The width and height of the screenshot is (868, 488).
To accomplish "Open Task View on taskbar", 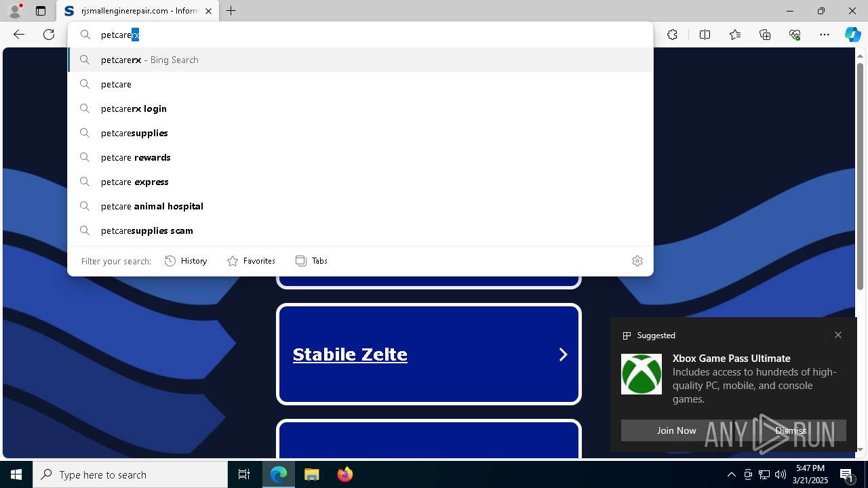I will pos(244,474).
